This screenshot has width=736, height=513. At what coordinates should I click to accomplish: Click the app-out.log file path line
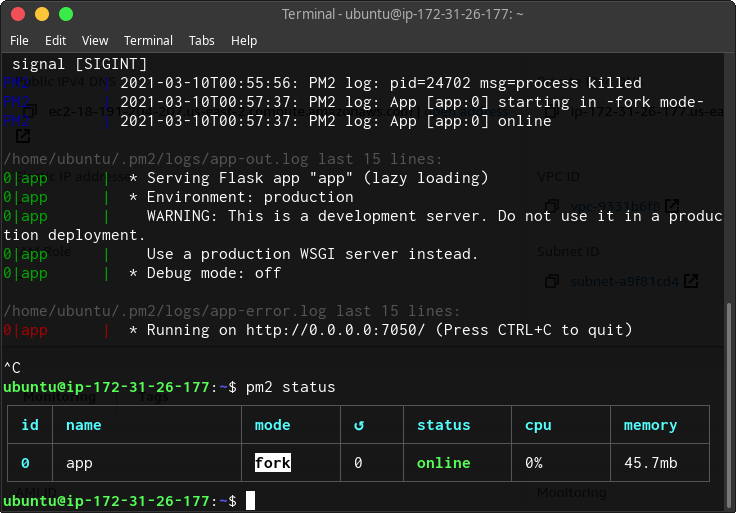click(x=222, y=159)
